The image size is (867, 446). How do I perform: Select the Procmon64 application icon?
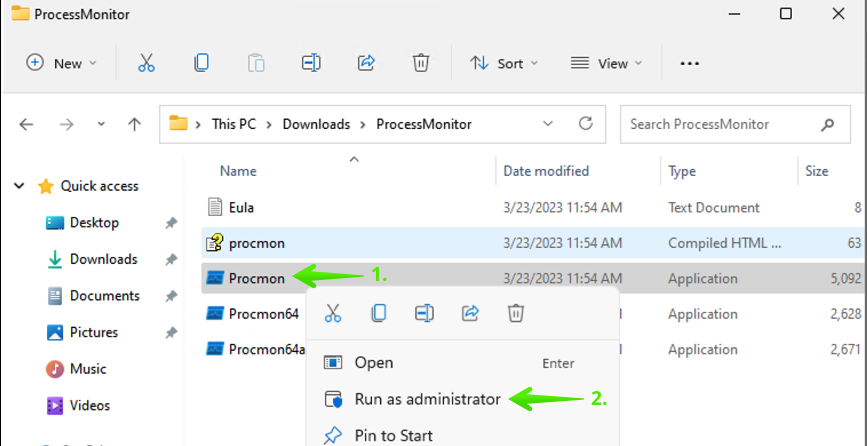(x=214, y=314)
